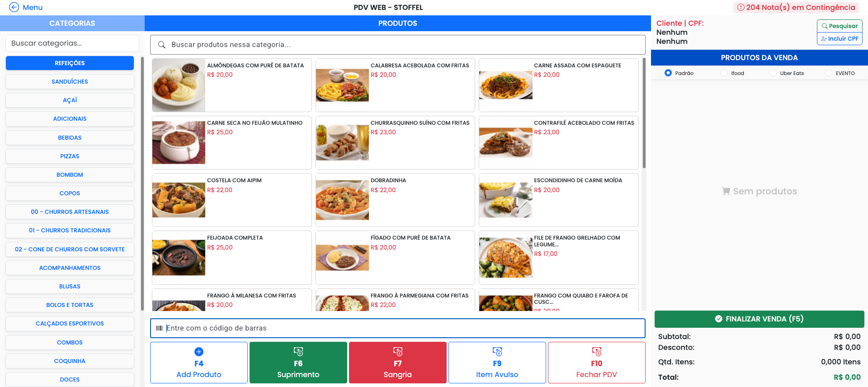The image size is (868, 387).
Task: Add Escondidinho de Carne Moída
Action: coord(559,200)
